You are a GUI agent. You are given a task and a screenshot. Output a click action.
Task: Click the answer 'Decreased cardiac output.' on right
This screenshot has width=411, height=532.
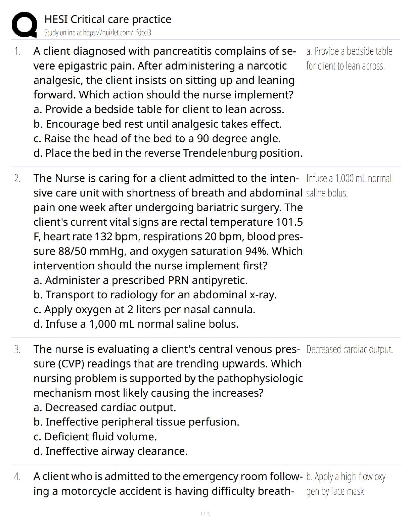[349, 349]
